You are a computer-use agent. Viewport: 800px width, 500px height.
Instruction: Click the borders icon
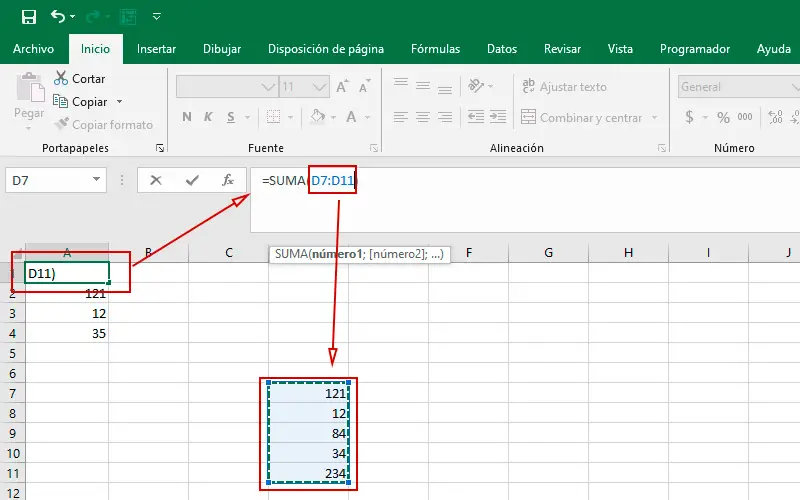(273, 117)
